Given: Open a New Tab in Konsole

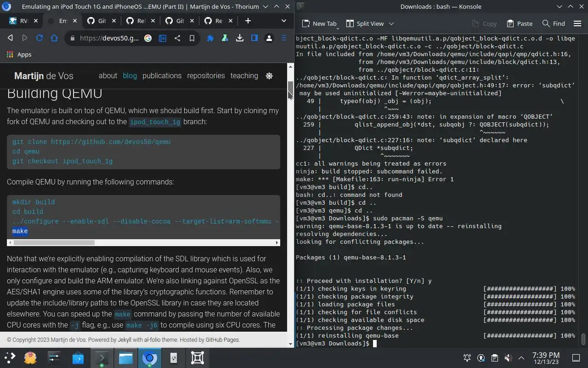Looking at the screenshot, I should [319, 23].
